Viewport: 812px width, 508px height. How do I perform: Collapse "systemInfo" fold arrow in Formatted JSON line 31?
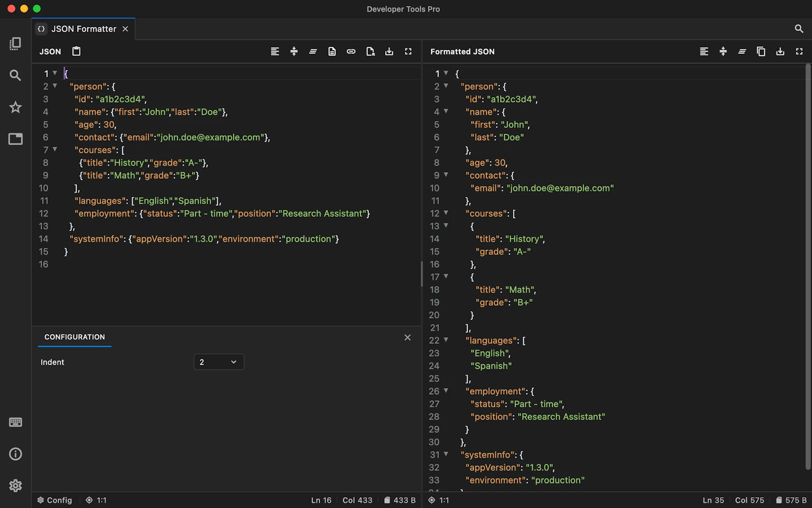coord(446,454)
